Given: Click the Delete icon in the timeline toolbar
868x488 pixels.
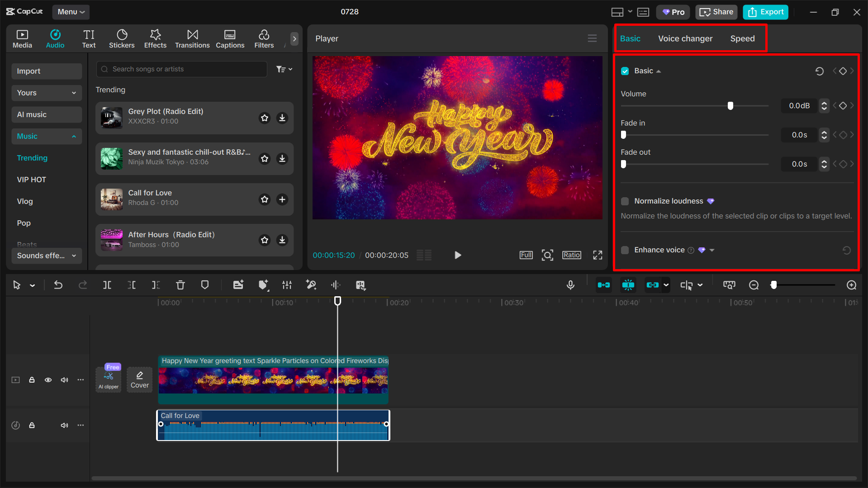Looking at the screenshot, I should click(x=180, y=285).
